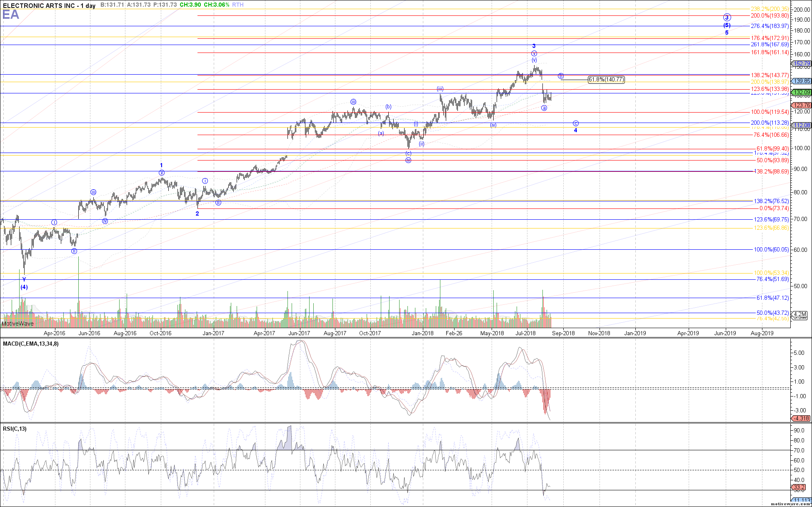The height and width of the screenshot is (507, 812).
Task: Click the Apr-2016 date on the time axis
Action: pos(54,333)
